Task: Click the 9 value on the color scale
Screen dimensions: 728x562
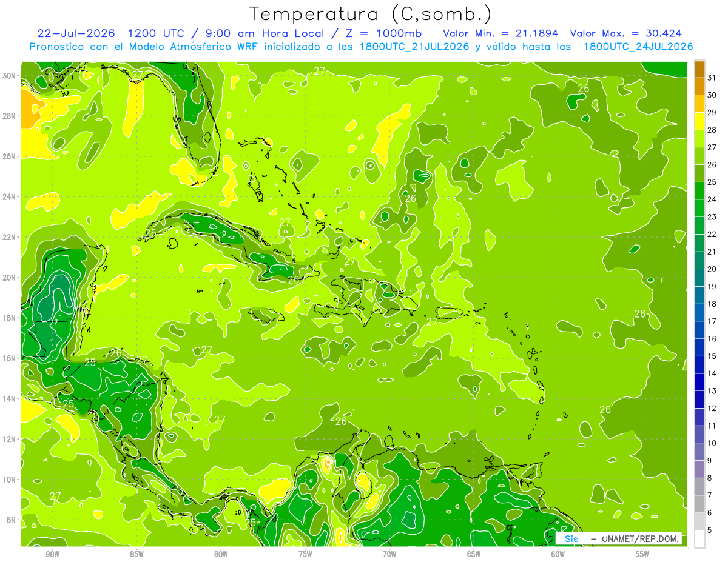Action: pyautogui.click(x=710, y=461)
